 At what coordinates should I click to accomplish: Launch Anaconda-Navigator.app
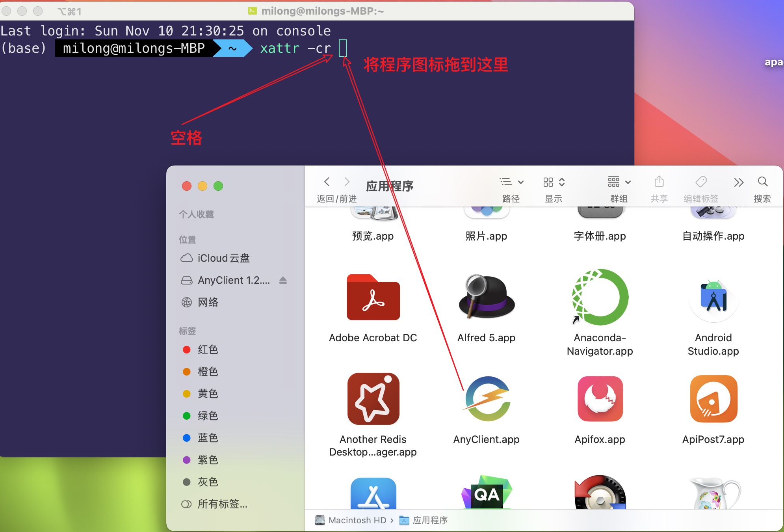coord(600,298)
